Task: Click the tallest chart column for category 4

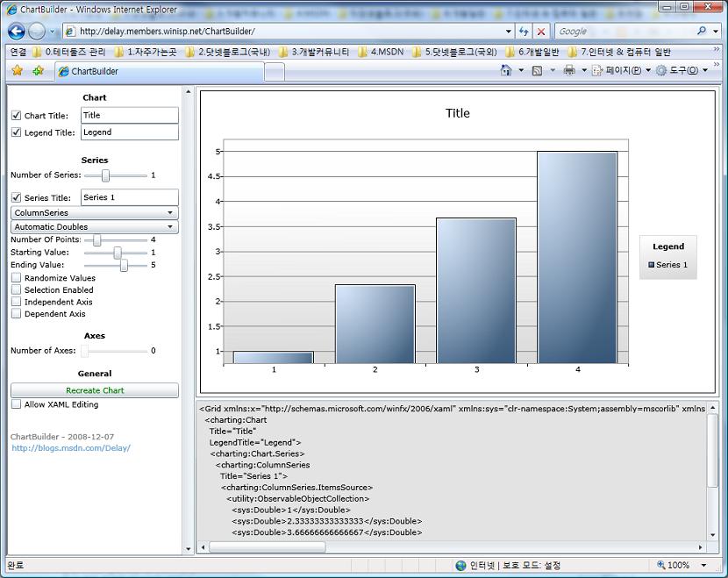Action: coord(577,257)
